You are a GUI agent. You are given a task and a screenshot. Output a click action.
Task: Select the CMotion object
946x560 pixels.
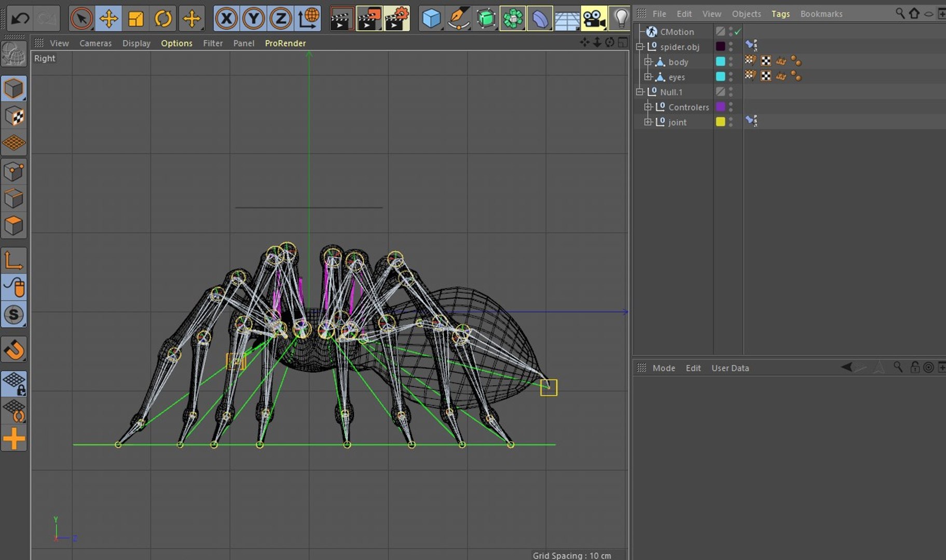click(x=677, y=32)
